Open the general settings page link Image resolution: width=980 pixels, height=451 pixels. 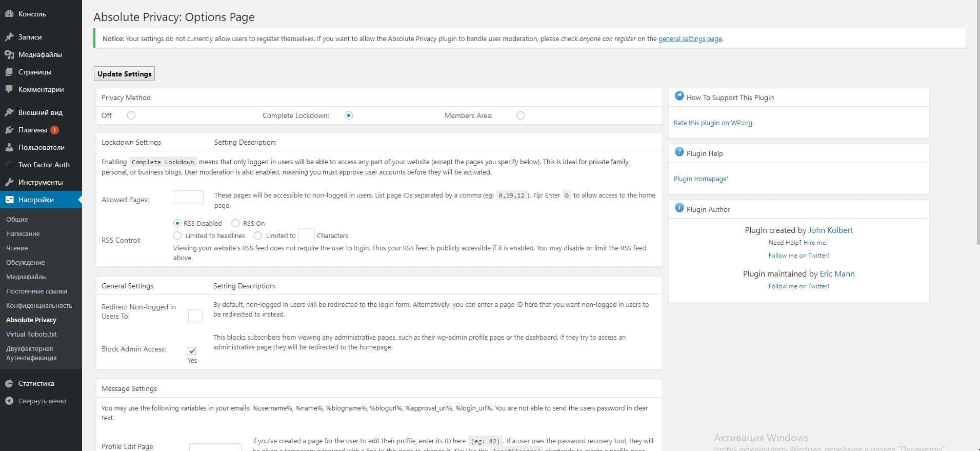[690, 39]
